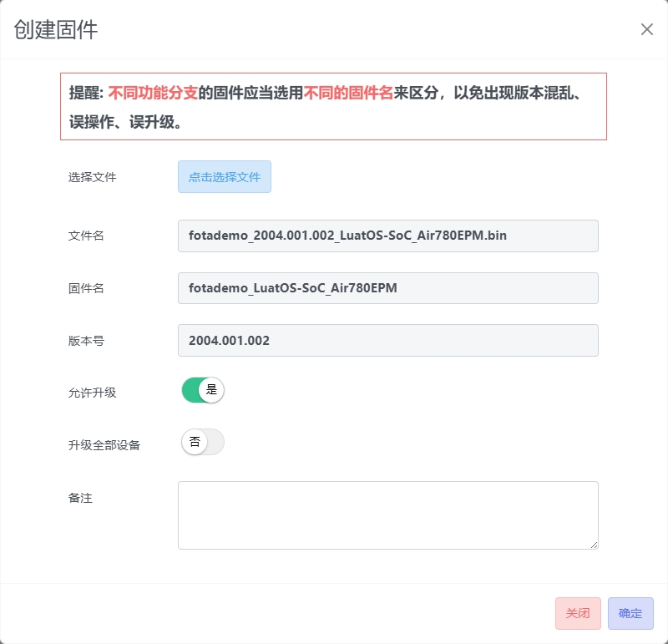Click the 选择文件 label
The width and height of the screenshot is (668, 644).
pos(92,177)
